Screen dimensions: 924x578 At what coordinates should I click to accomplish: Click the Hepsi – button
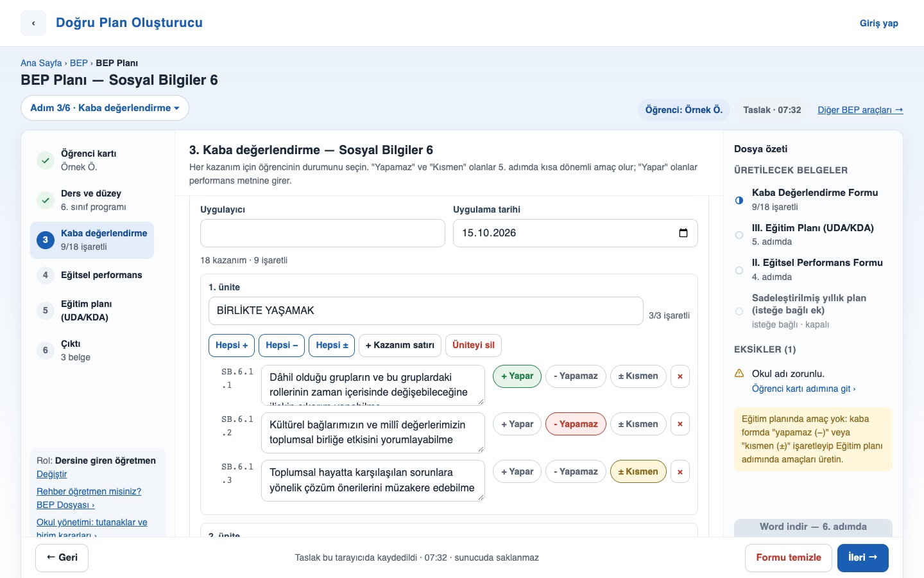pos(282,346)
